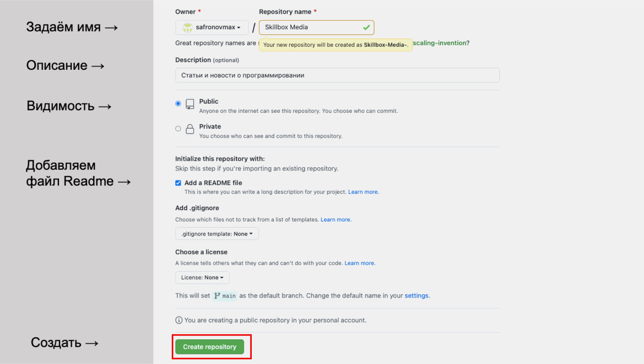Open Learn more link for README file
Image resolution: width=644 pixels, height=364 pixels.
(363, 192)
